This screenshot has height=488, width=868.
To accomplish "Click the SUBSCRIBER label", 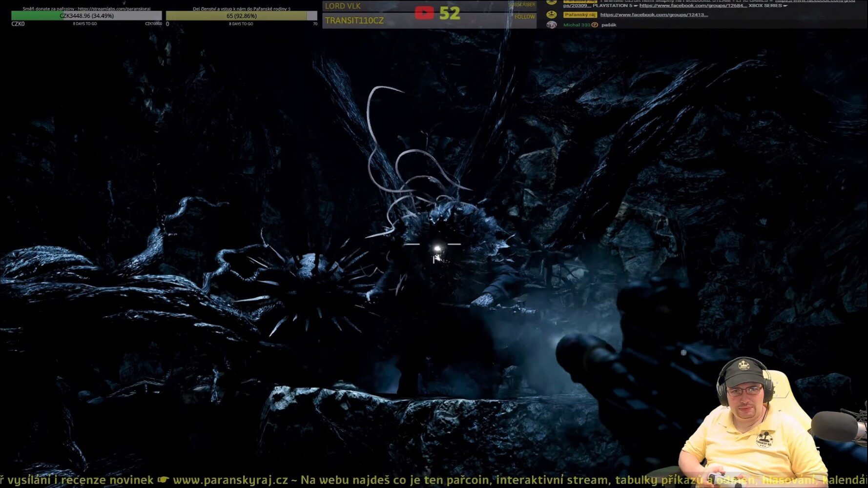I will coord(521,5).
